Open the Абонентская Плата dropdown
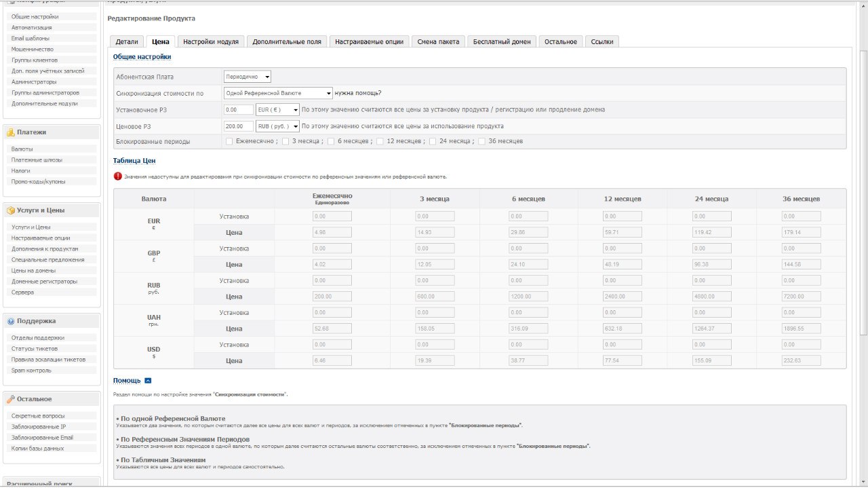The width and height of the screenshot is (868, 488). point(248,77)
